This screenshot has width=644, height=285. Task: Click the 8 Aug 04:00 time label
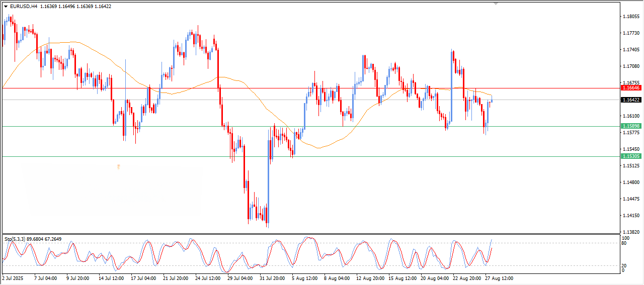[x=337, y=278]
